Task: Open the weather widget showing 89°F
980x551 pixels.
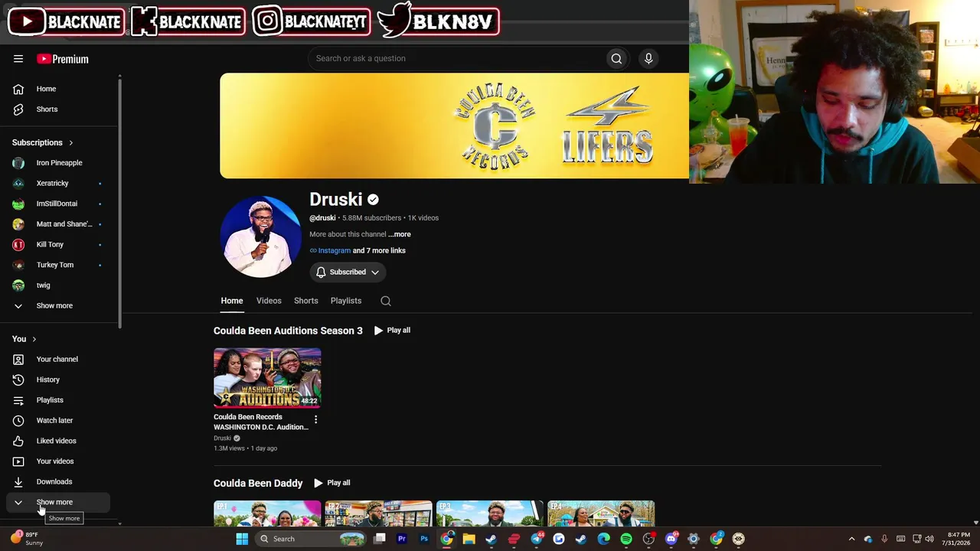Action: click(x=28, y=539)
